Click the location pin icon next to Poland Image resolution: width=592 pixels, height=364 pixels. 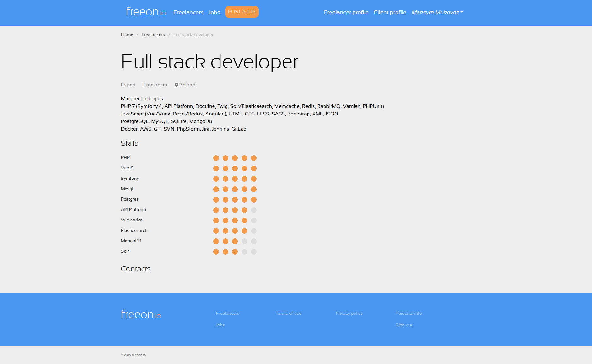pos(176,85)
